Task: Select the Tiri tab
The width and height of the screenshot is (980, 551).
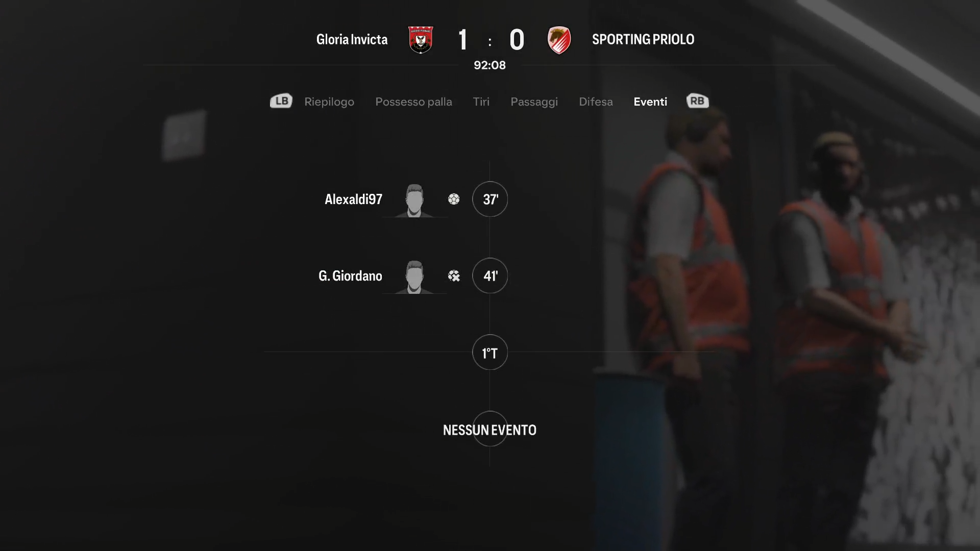Action: [x=481, y=102]
